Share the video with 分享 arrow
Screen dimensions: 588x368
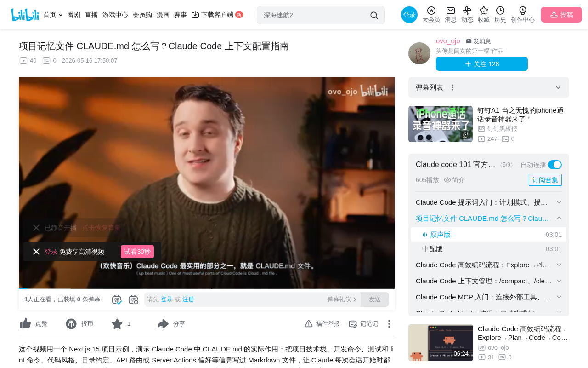(163, 324)
